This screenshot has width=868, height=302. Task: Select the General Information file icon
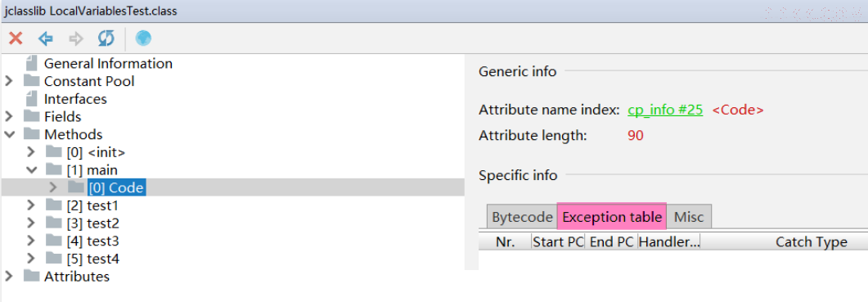tap(32, 63)
